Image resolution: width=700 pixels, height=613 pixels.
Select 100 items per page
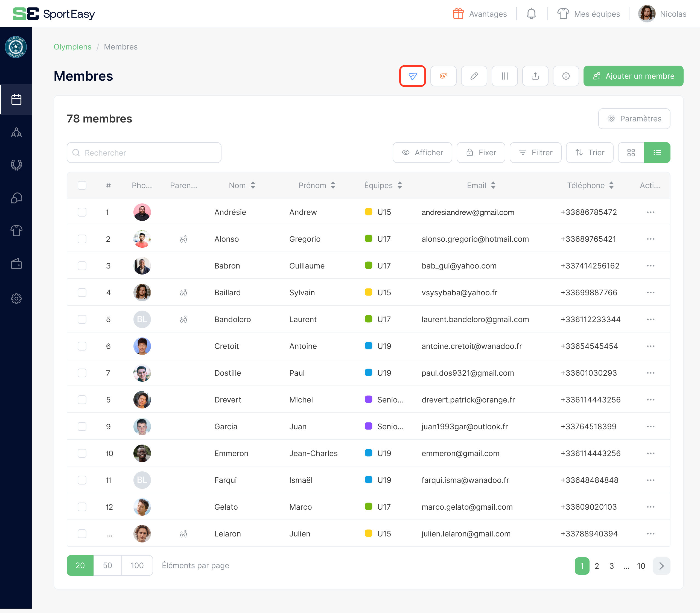pyautogui.click(x=137, y=565)
